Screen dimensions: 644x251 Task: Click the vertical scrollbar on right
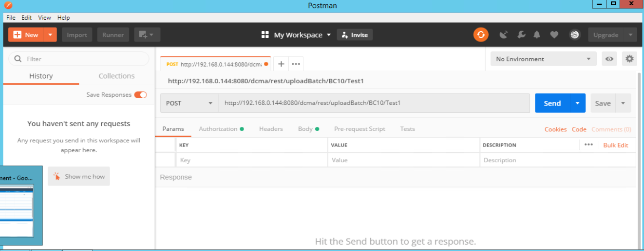pos(640,161)
